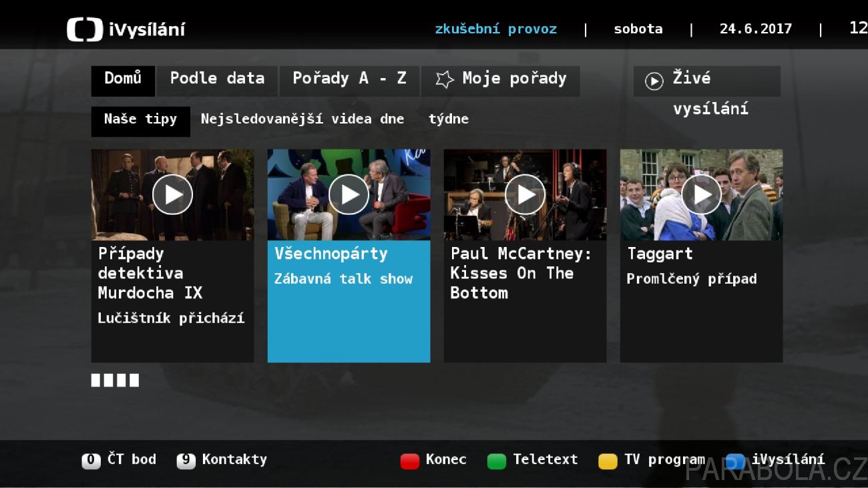Image resolution: width=868 pixels, height=488 pixels.
Task: Select the Všechnopárty title text
Action: pyautogui.click(x=331, y=254)
